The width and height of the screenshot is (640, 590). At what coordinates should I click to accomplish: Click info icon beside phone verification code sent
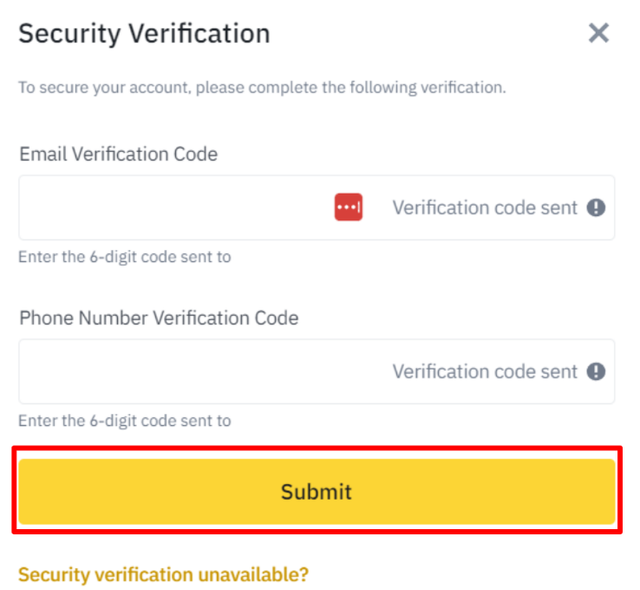[596, 371]
